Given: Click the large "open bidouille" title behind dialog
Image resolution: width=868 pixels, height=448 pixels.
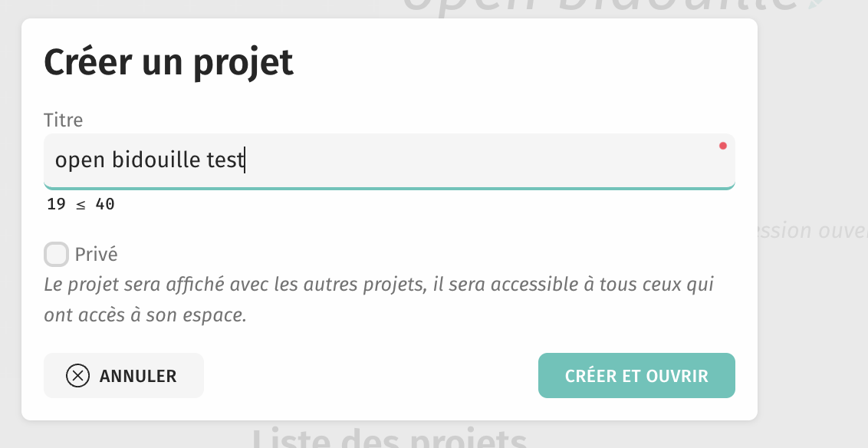Looking at the screenshot, I should (x=598, y=8).
